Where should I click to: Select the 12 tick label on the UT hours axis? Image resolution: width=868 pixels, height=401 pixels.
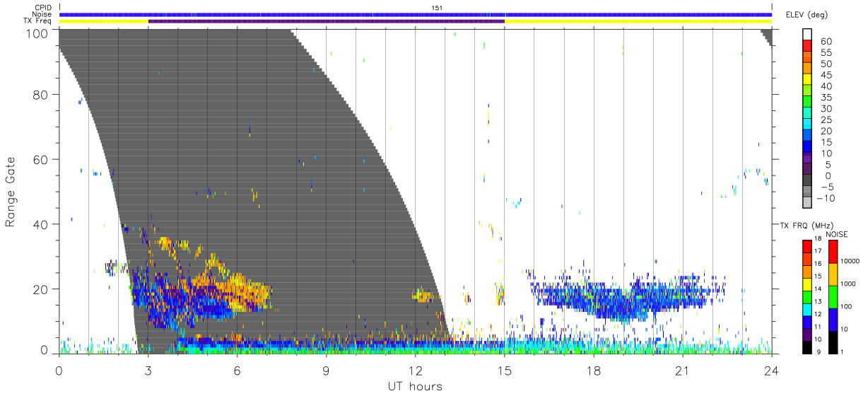[x=416, y=370]
